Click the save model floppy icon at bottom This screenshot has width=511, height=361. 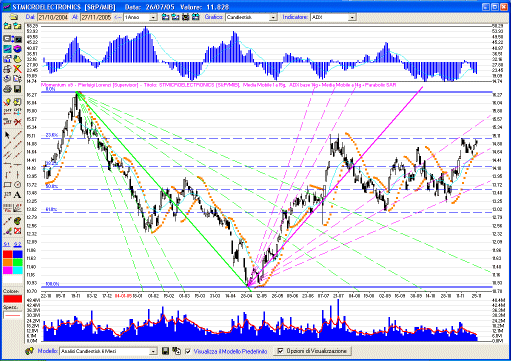[165, 351]
